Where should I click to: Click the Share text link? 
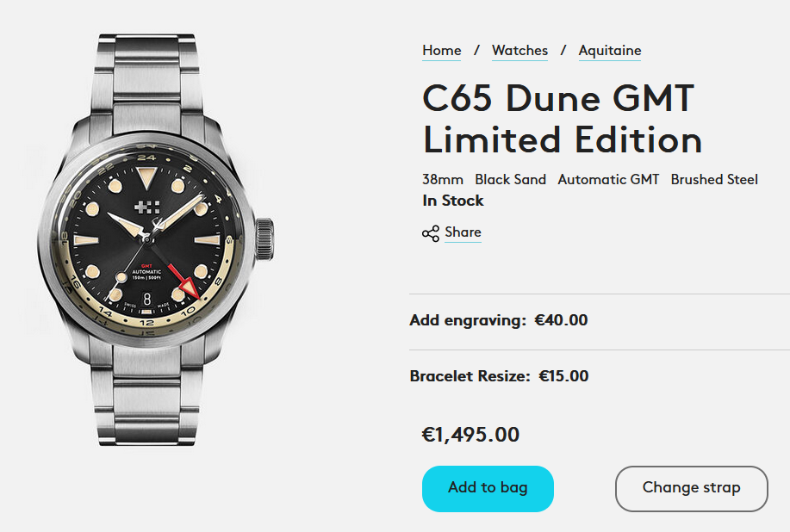(x=463, y=232)
